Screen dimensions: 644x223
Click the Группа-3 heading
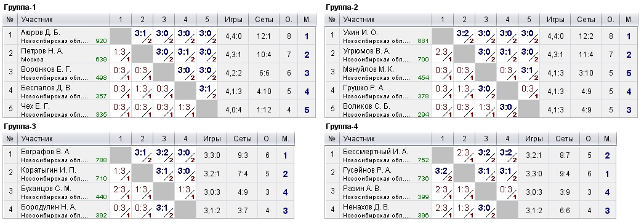[18, 127]
